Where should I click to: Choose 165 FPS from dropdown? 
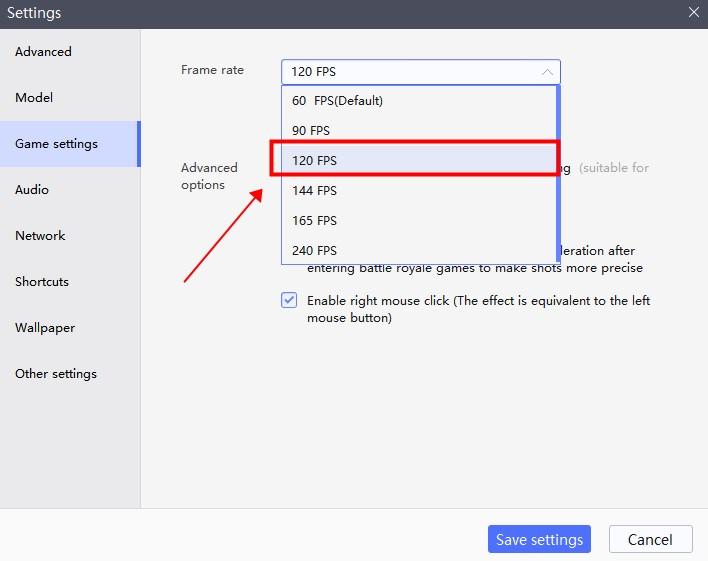[x=419, y=220]
